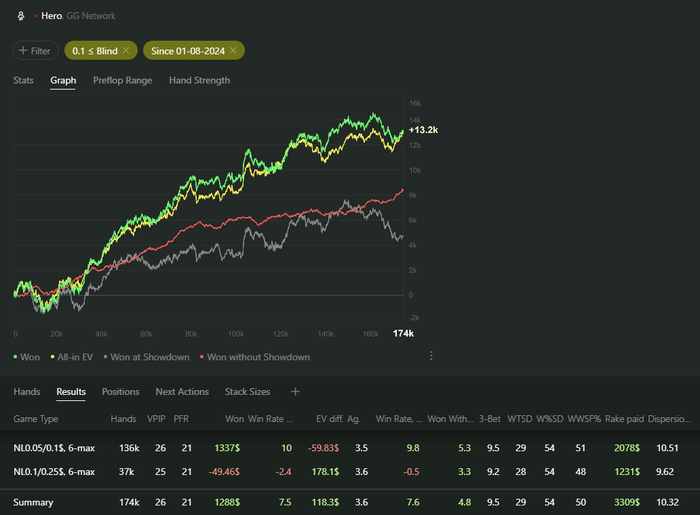
Task: Sort by Hands column header
Action: (123, 419)
